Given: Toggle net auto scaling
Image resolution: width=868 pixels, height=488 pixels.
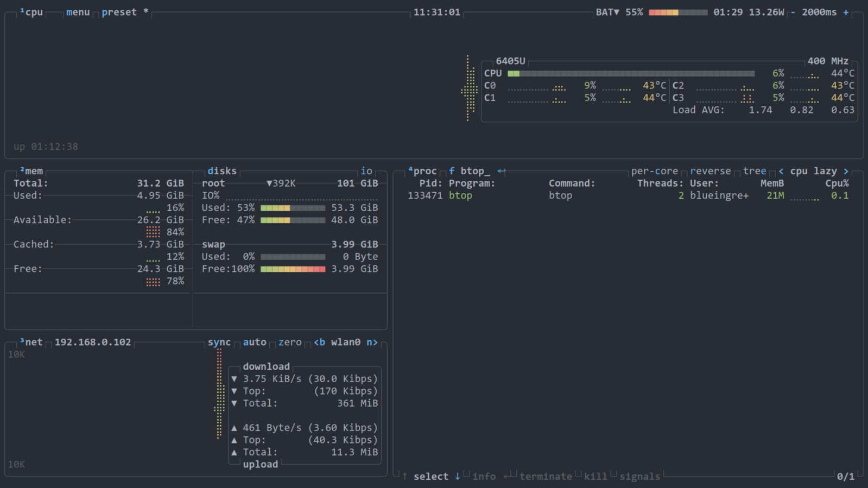Looking at the screenshot, I should tap(255, 343).
